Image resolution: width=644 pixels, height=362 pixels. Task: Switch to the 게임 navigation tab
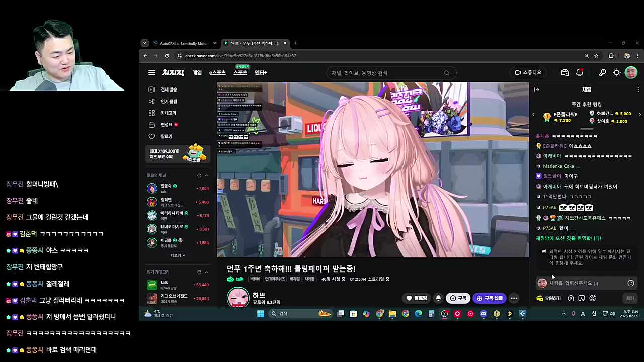[x=197, y=72]
